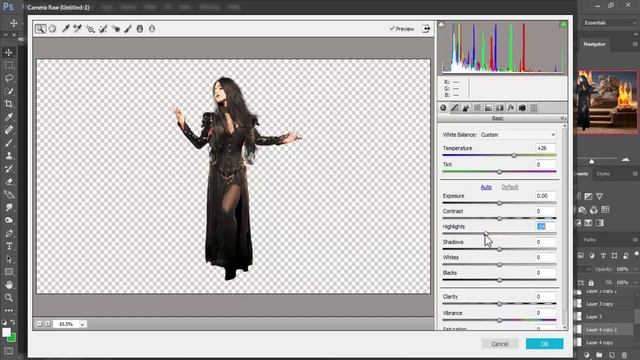Viewport: 640px width, 360px height.
Task: Filter layers by type layers icon
Action: (603, 256)
